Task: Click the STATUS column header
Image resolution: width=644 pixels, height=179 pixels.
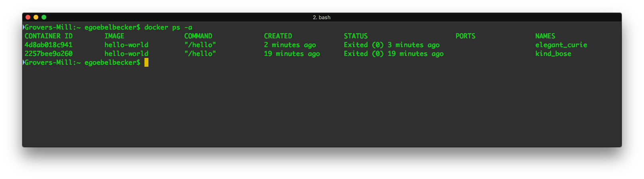Action: 356,36
